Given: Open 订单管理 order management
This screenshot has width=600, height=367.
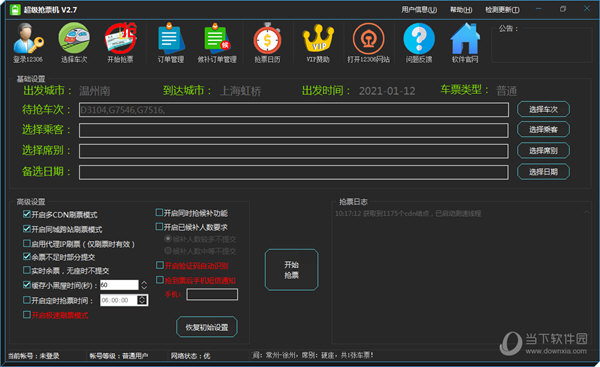Looking at the screenshot, I should point(171,42).
